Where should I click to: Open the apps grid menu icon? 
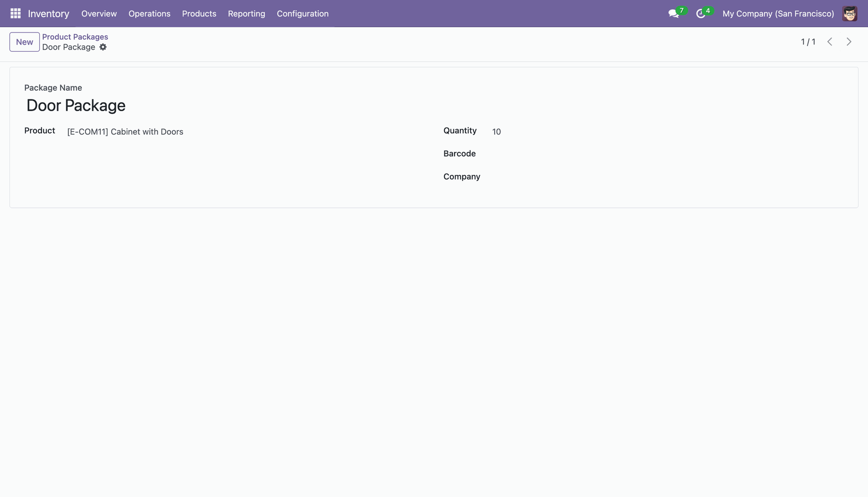15,14
